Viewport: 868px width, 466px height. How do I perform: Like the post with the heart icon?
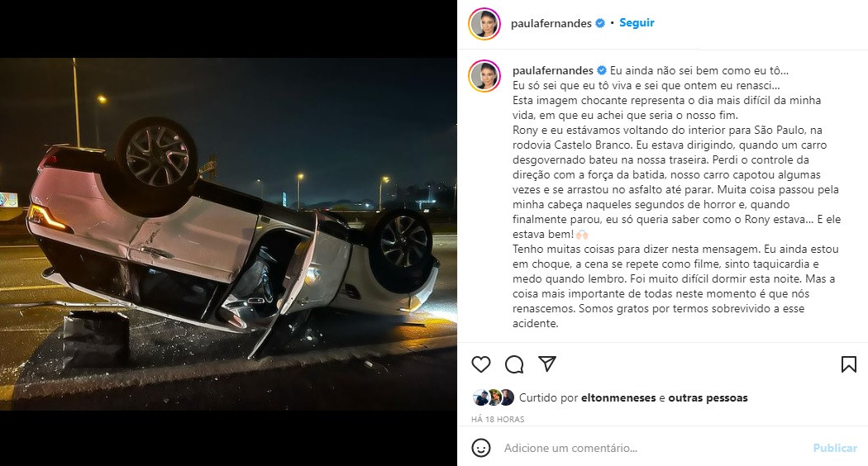481,364
